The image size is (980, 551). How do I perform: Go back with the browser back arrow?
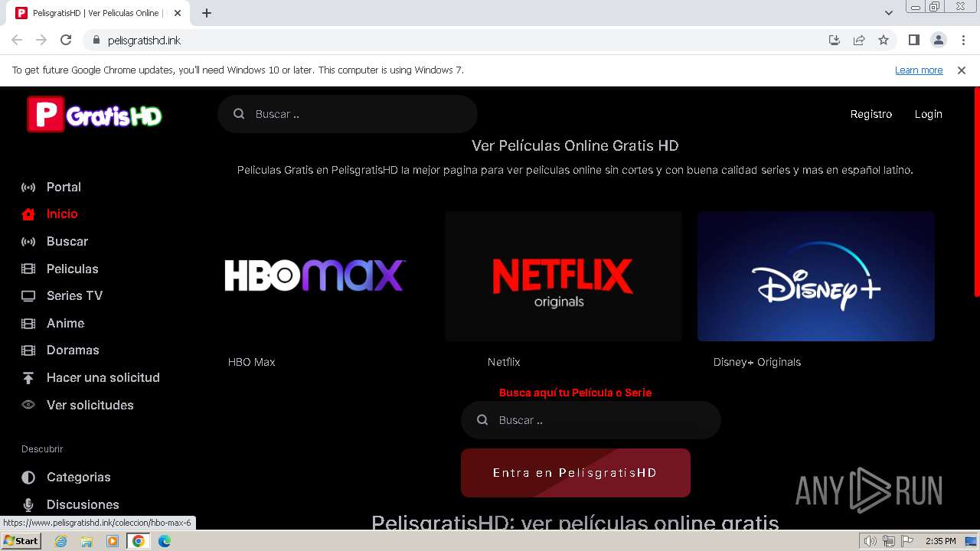pos(17,40)
